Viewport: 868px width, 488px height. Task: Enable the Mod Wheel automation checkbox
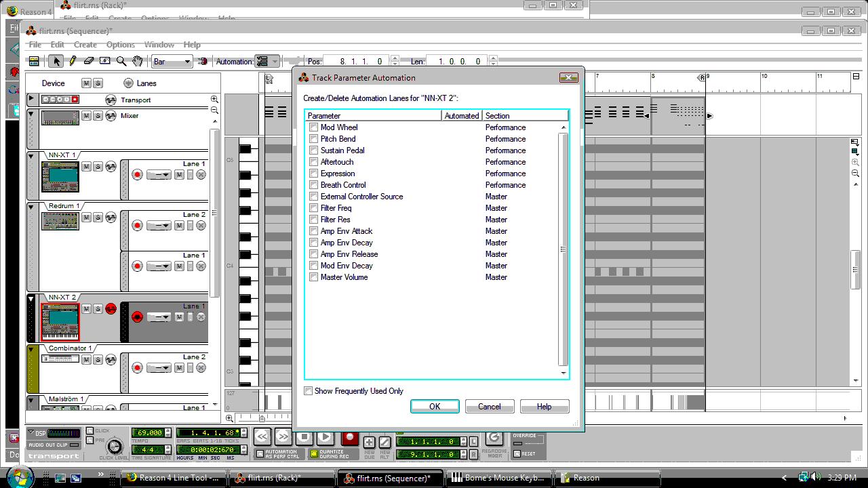pyautogui.click(x=313, y=127)
